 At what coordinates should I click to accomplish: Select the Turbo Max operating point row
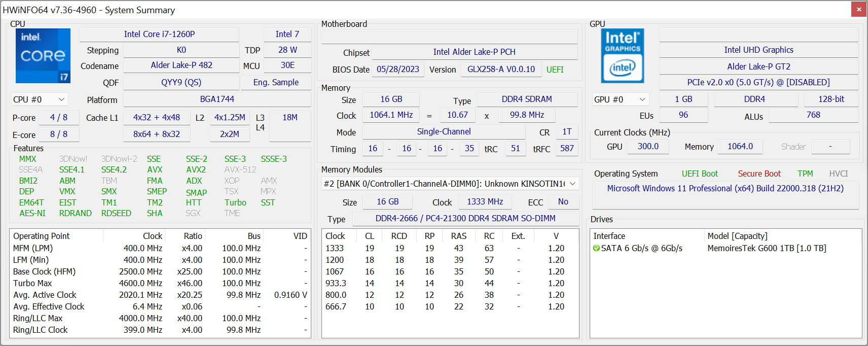[32, 283]
